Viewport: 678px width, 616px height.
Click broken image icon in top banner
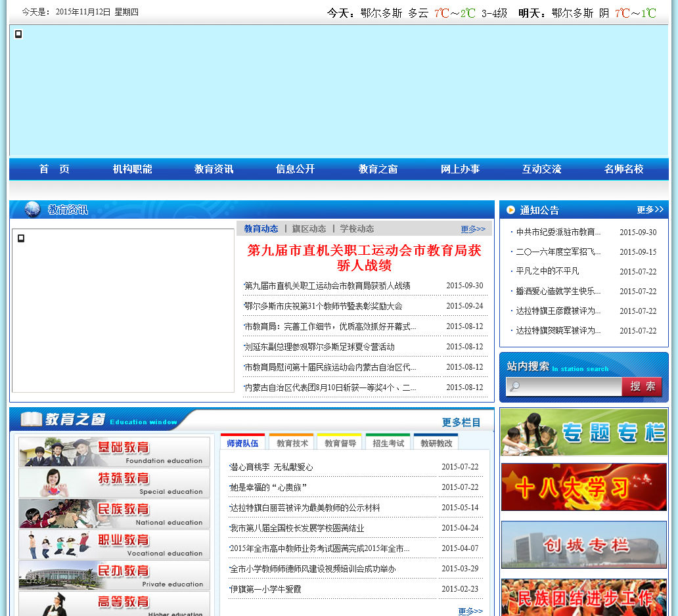tap(18, 34)
